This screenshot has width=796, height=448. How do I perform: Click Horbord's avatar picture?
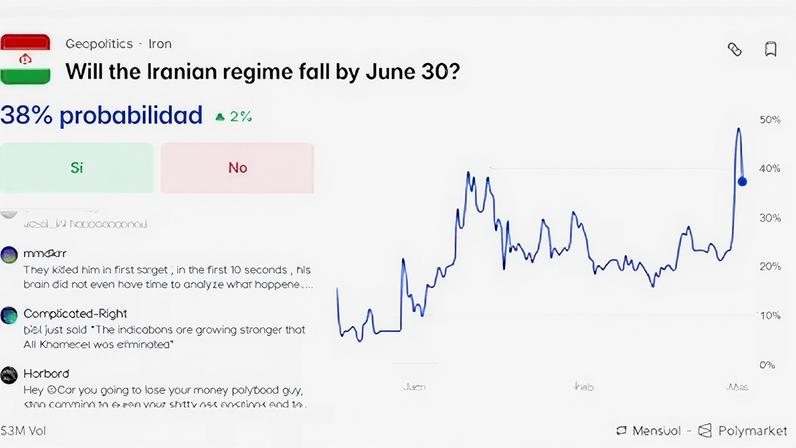9,374
